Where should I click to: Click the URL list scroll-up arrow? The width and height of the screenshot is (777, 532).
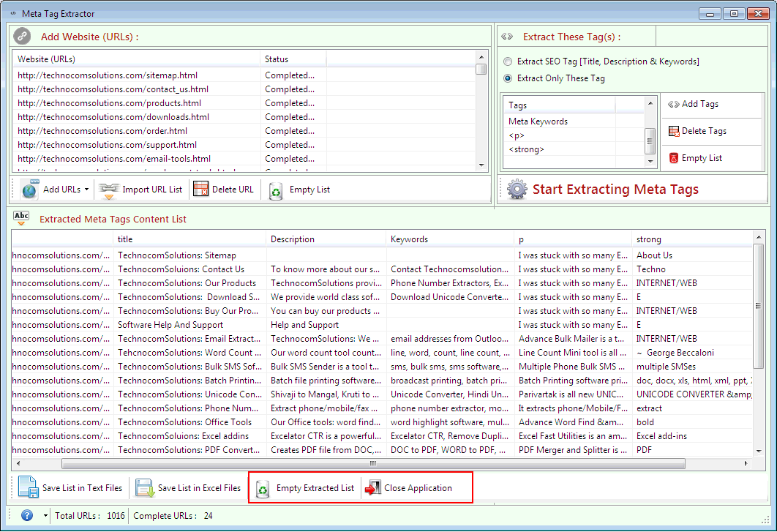pos(481,56)
